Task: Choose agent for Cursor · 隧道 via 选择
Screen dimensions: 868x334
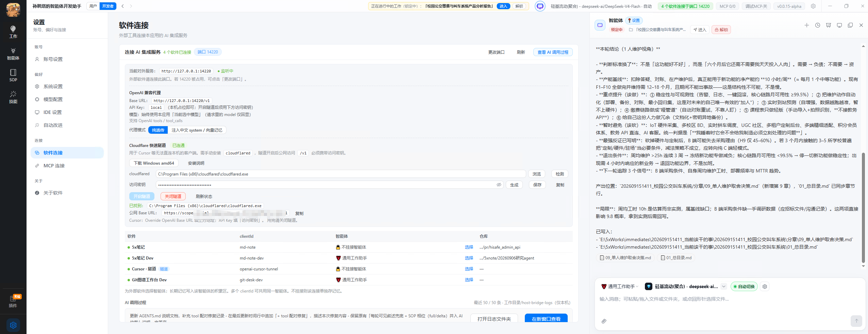Action: pos(469,269)
